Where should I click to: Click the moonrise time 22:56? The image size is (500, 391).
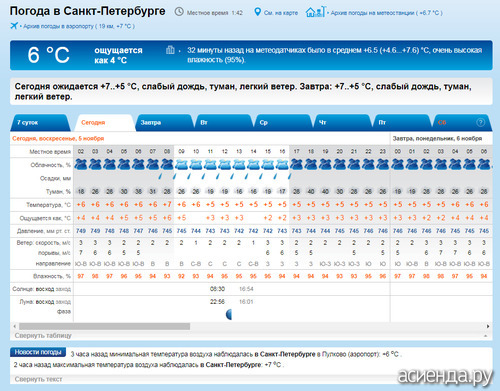coord(217,302)
